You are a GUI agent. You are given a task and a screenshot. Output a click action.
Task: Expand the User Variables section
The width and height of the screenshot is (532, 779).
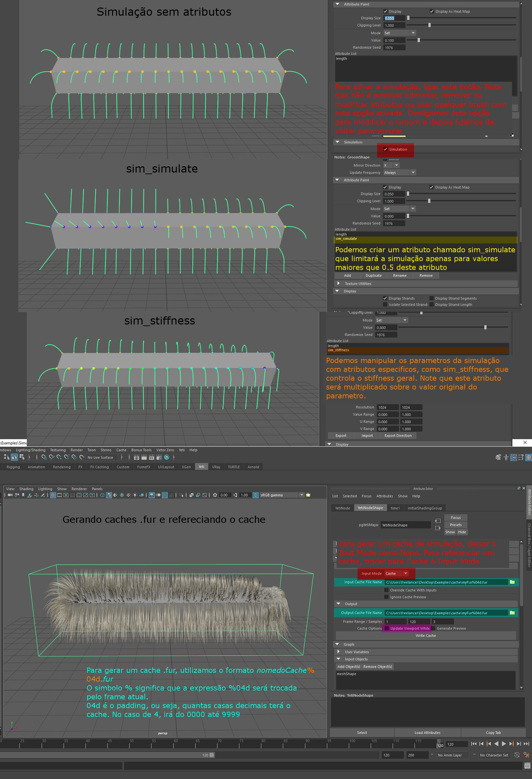pos(339,652)
